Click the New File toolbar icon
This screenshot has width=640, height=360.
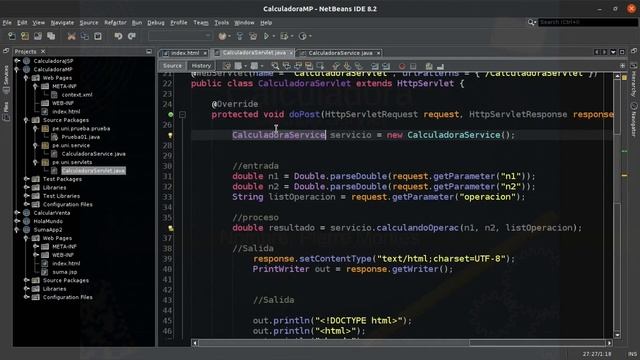(x=12, y=36)
